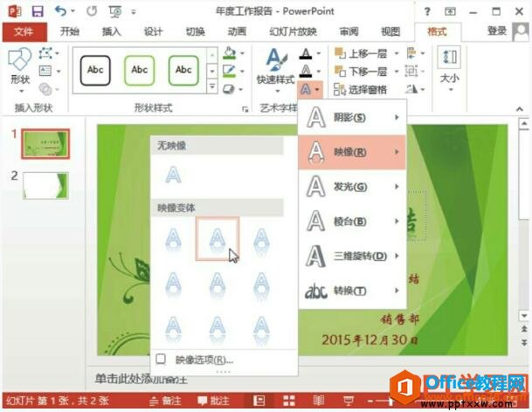Image resolution: width=532 pixels, height=412 pixels.
Task: Switch to Normal view in status bar
Action: coord(259,401)
